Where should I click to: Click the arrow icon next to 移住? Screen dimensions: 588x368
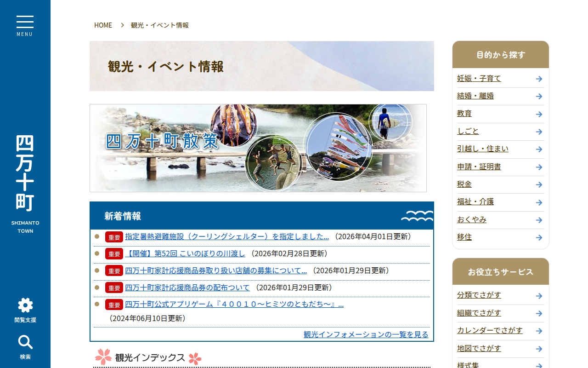[538, 237]
